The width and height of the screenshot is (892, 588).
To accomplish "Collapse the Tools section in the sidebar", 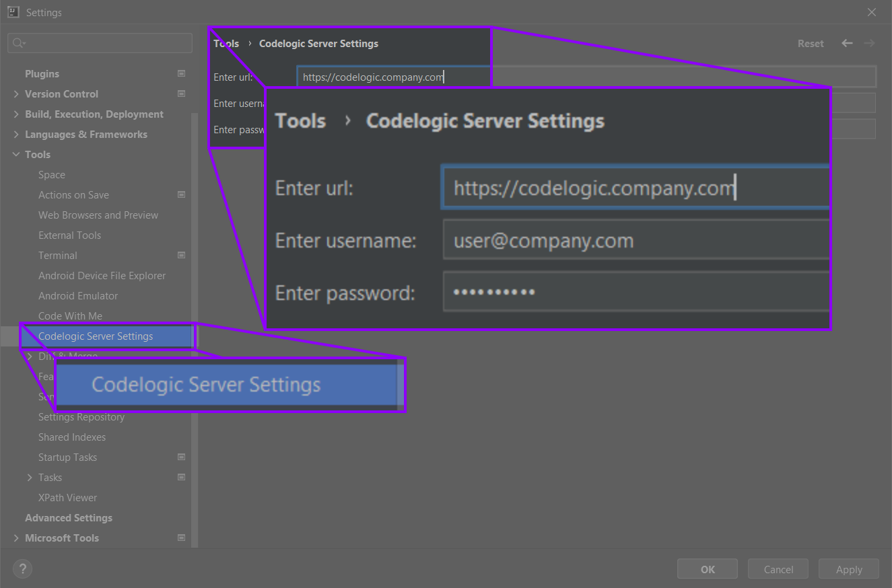I will (x=15, y=154).
